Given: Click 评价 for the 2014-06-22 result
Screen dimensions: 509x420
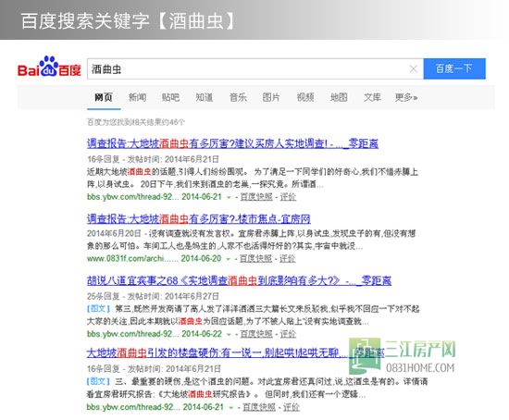Looking at the screenshot, I should (x=288, y=334).
